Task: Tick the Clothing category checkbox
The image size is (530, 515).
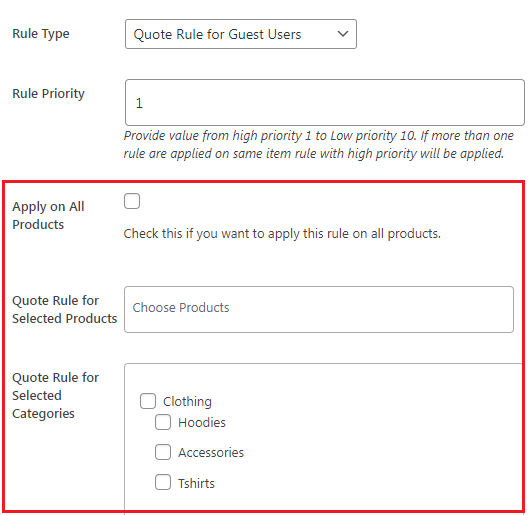Action: pyautogui.click(x=148, y=401)
